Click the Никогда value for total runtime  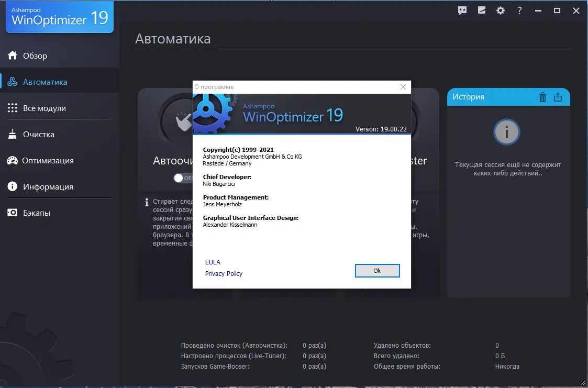point(507,366)
